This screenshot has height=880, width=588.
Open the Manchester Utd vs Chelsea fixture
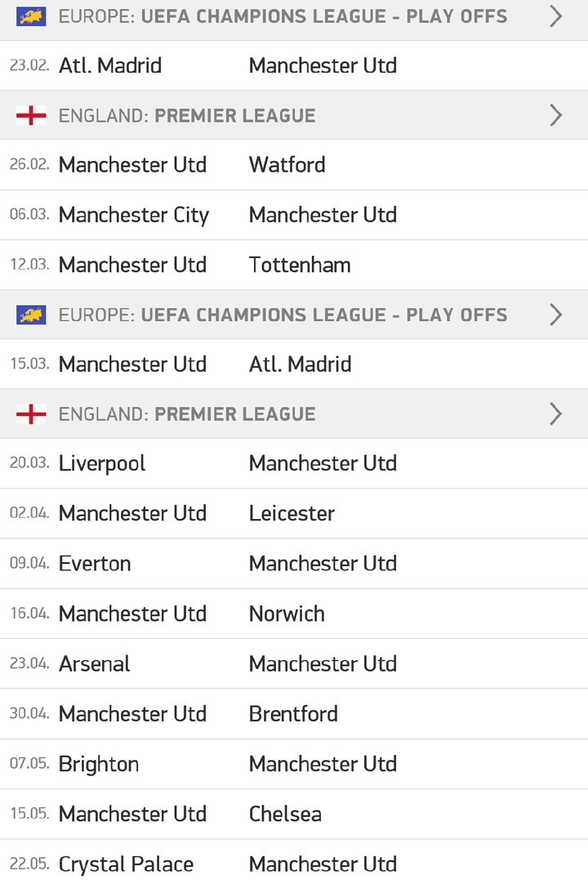coord(294,814)
